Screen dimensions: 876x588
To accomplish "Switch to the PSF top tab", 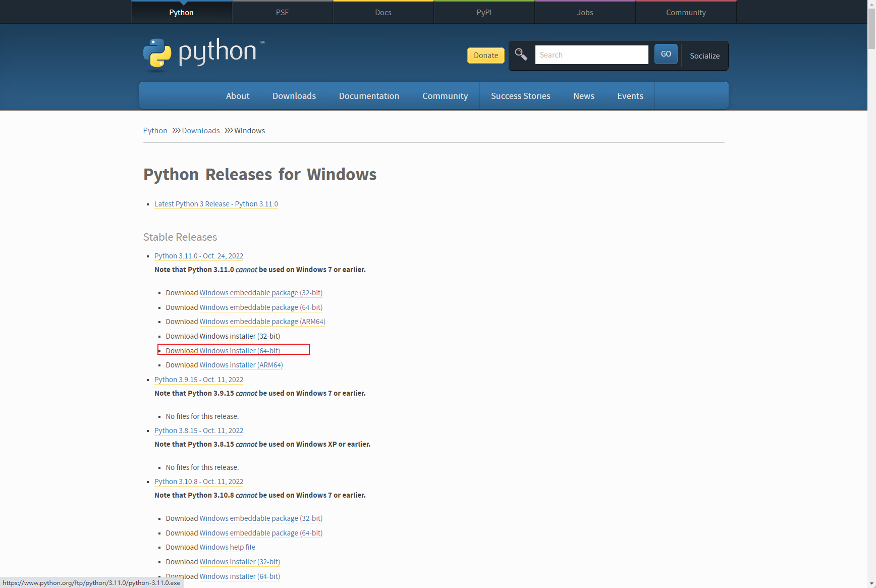I will [x=282, y=13].
